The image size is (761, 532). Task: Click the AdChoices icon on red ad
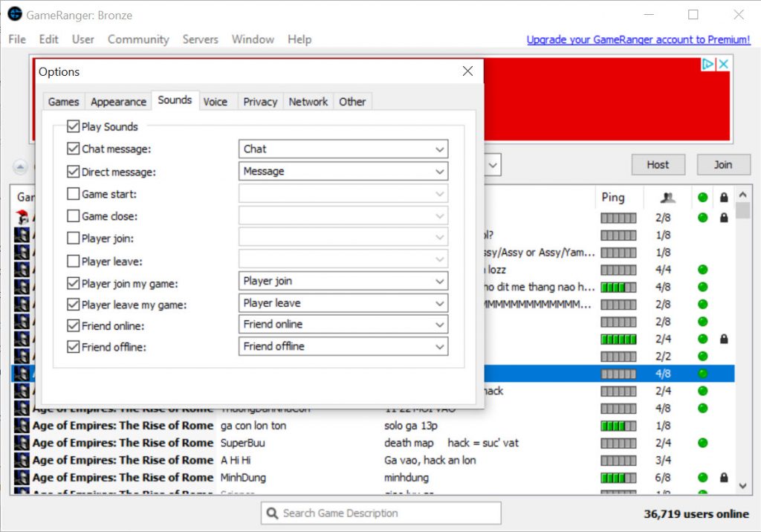(708, 64)
